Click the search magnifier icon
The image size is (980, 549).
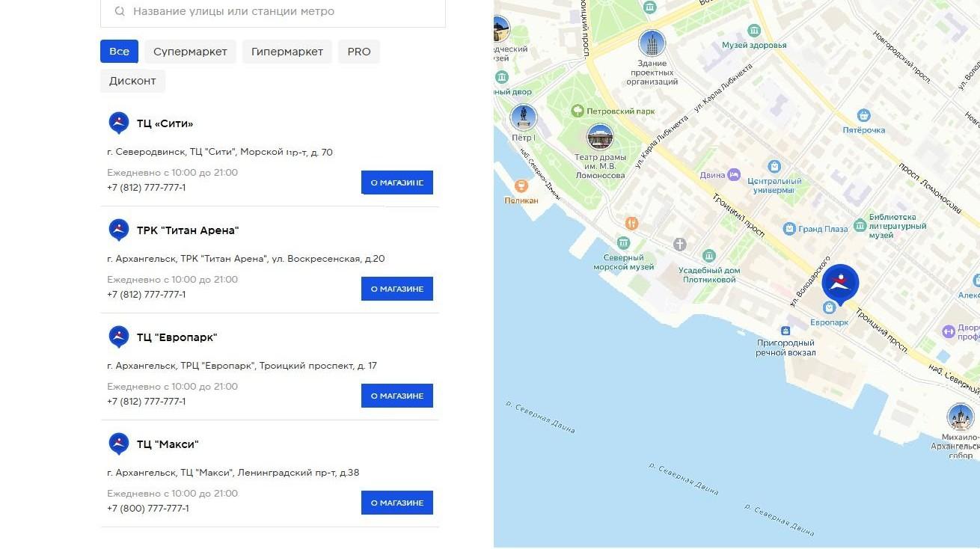(x=120, y=11)
